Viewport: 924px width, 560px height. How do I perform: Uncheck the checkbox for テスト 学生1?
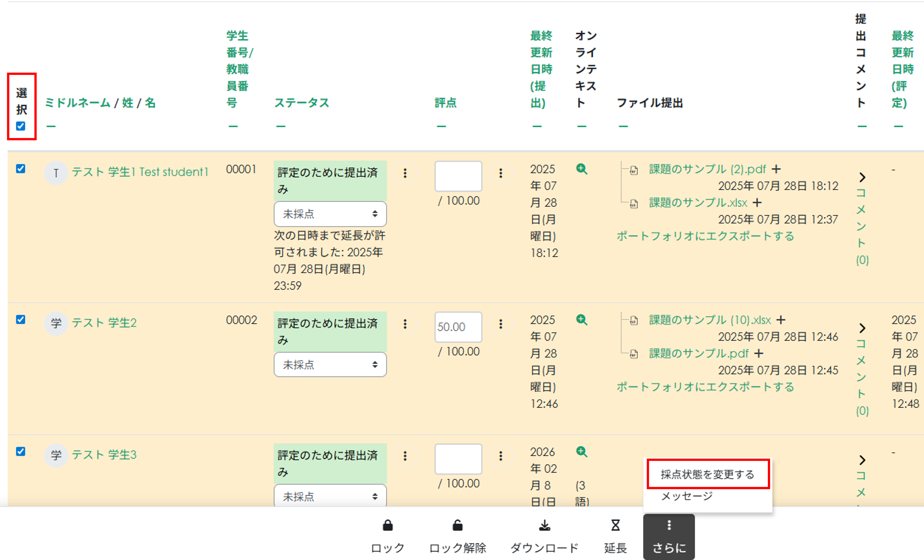point(21,169)
